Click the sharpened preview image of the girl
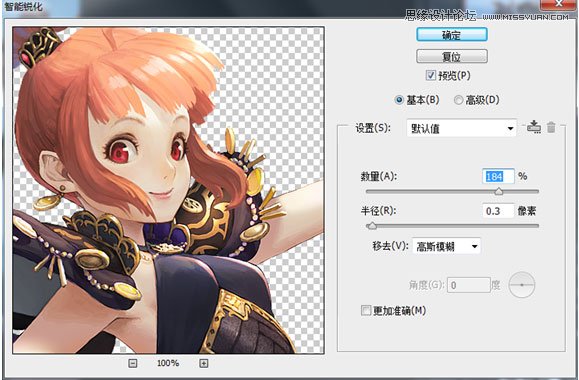 [x=168, y=190]
